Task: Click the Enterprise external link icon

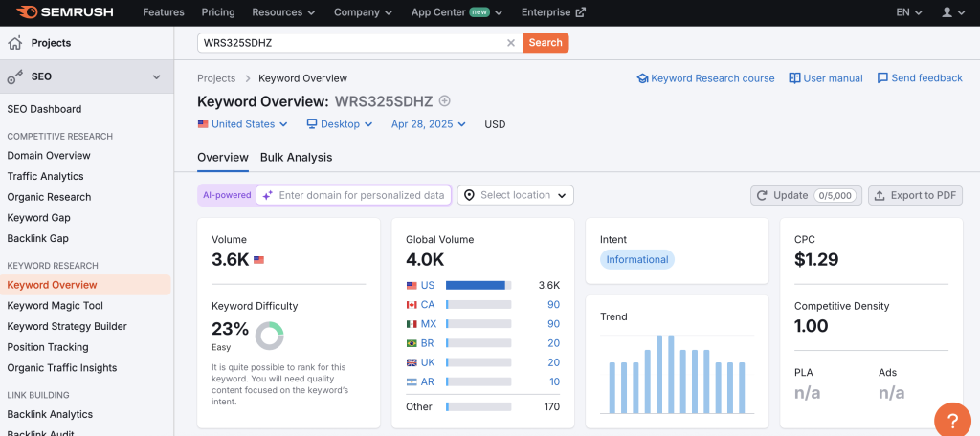Action: click(x=581, y=12)
